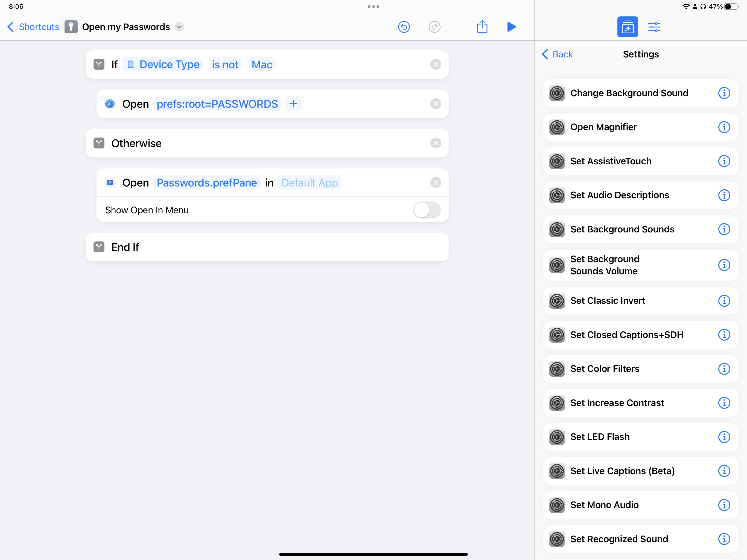
Task: Tap the Safari icon on Open URL action
Action: pyautogui.click(x=110, y=104)
